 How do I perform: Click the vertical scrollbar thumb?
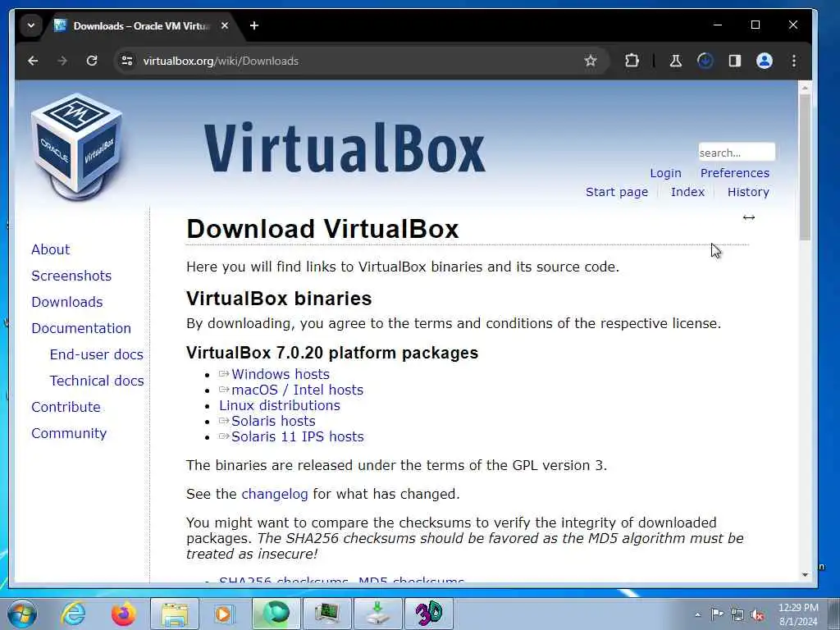click(805, 167)
